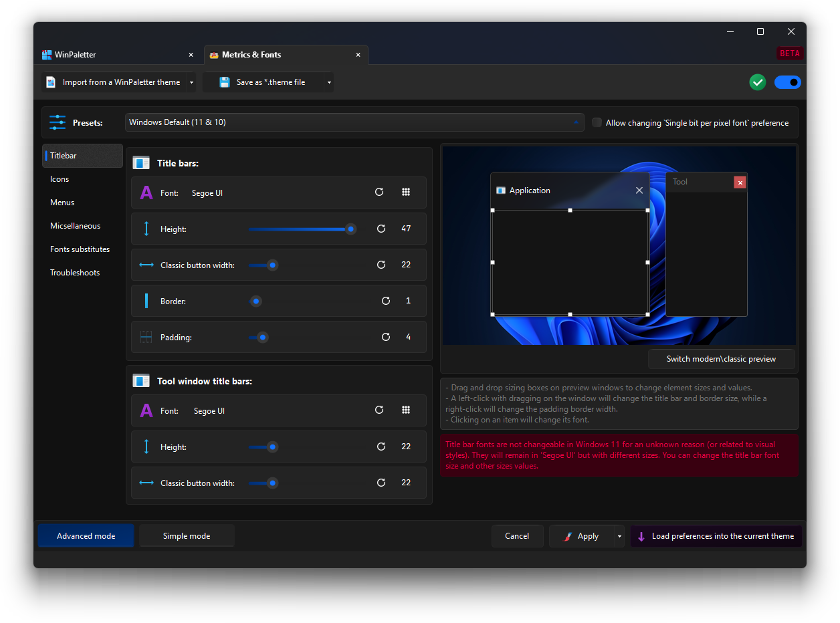Click the Presets sliders icon
The width and height of the screenshot is (840, 623).
point(58,122)
